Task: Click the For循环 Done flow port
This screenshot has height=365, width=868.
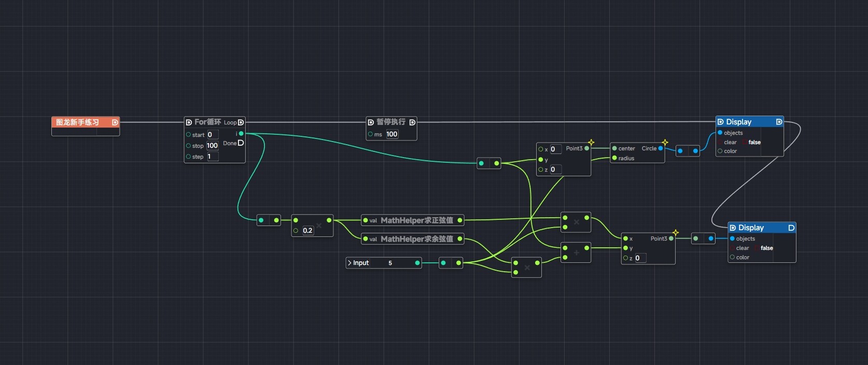Action: (241, 143)
